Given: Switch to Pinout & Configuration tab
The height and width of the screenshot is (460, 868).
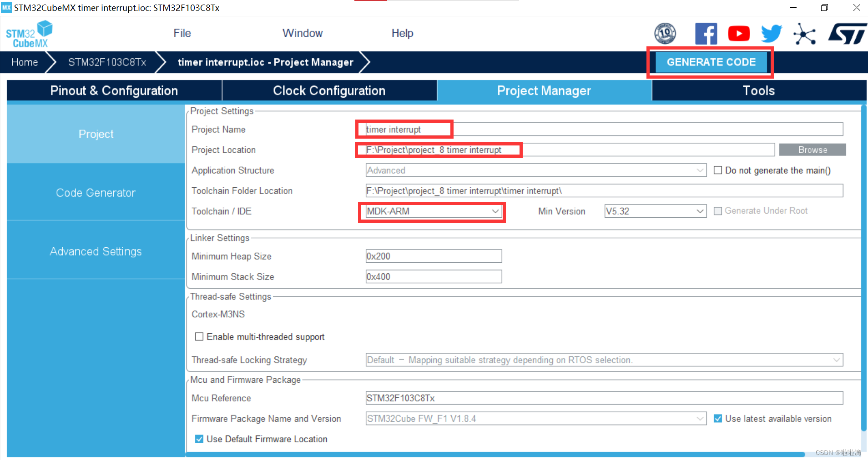Looking at the screenshot, I should coord(114,90).
